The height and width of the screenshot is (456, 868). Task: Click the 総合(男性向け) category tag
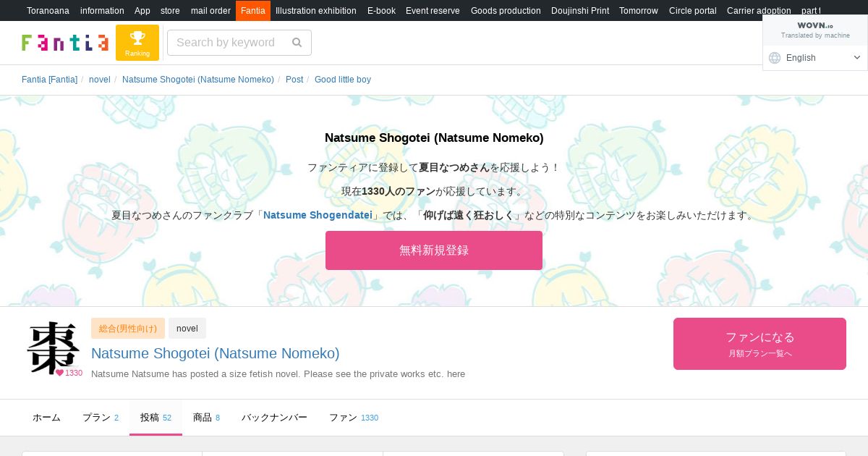128,329
